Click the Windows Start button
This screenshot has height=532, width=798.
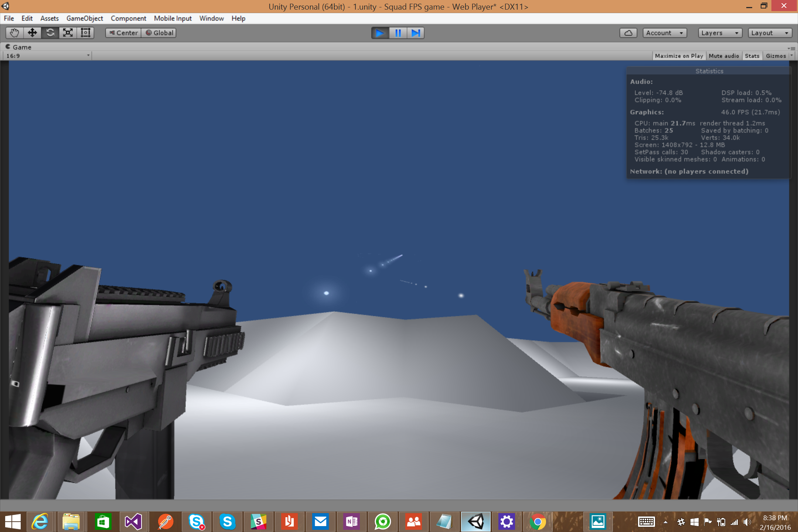(13, 522)
